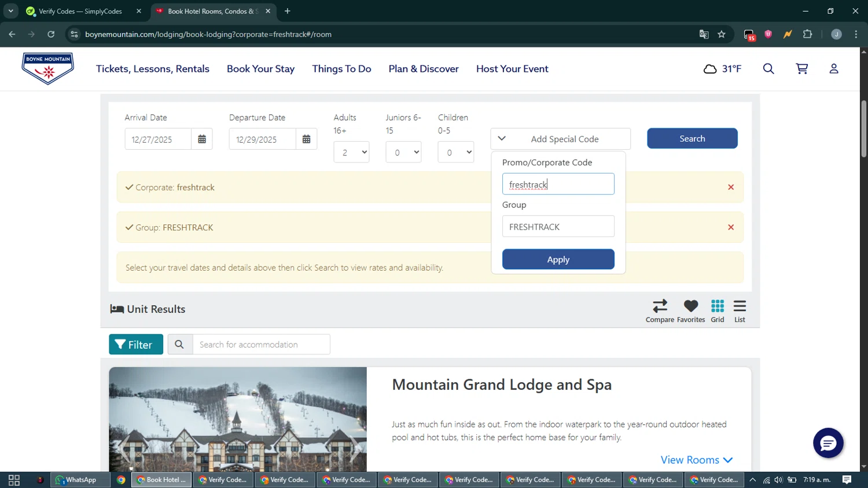This screenshot has height=488, width=868.
Task: Collapse the Add Special Code panel
Action: coord(560,139)
